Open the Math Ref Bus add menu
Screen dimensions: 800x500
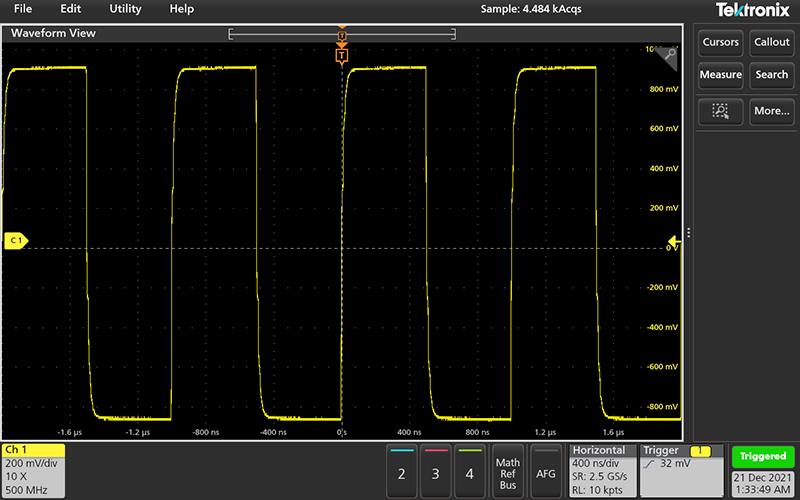(507, 470)
